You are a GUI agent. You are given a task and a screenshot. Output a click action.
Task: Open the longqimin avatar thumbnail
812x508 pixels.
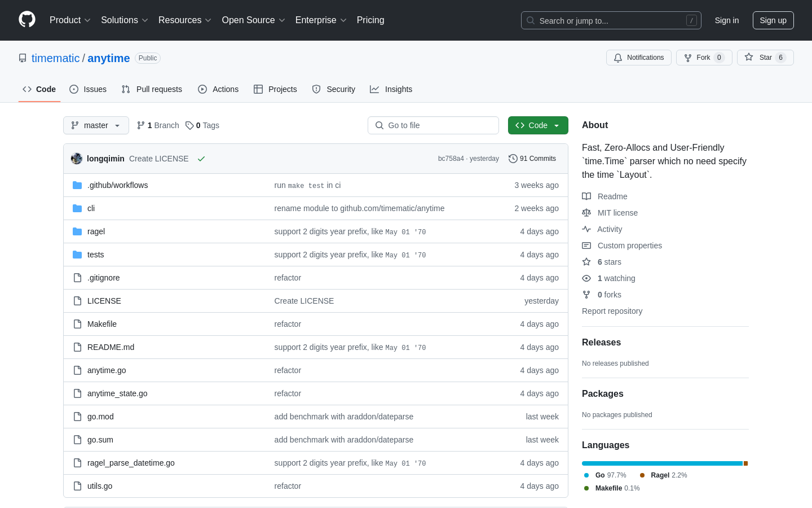(x=77, y=159)
